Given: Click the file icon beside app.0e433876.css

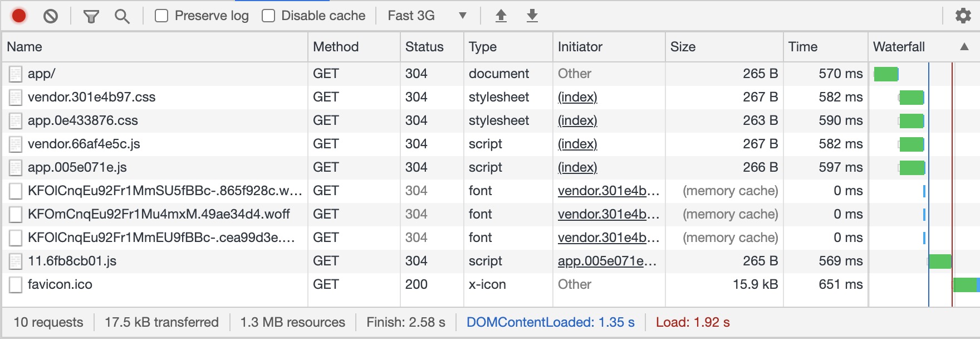Looking at the screenshot, I should pos(16,120).
